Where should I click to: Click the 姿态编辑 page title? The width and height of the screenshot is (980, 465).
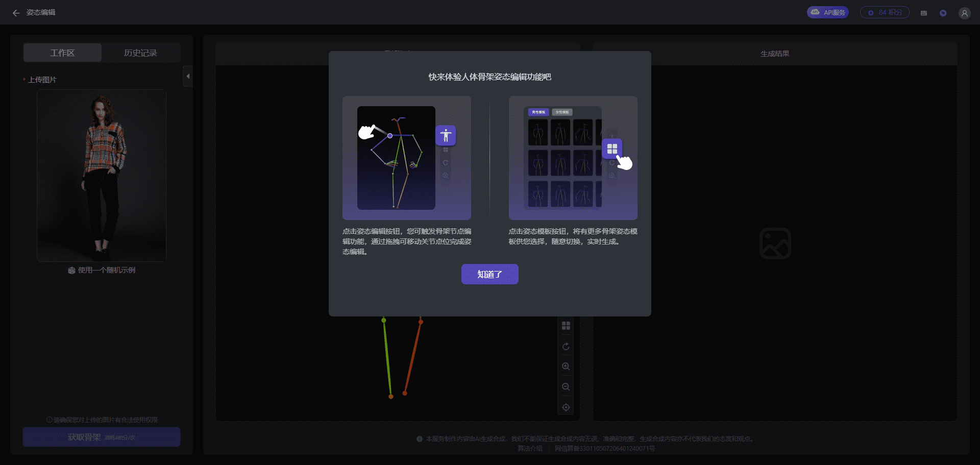(41, 13)
